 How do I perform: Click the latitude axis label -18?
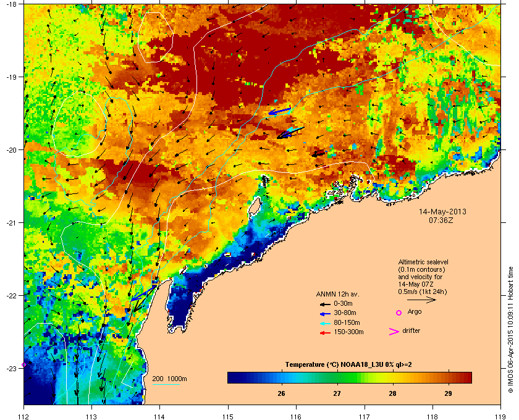11,4
